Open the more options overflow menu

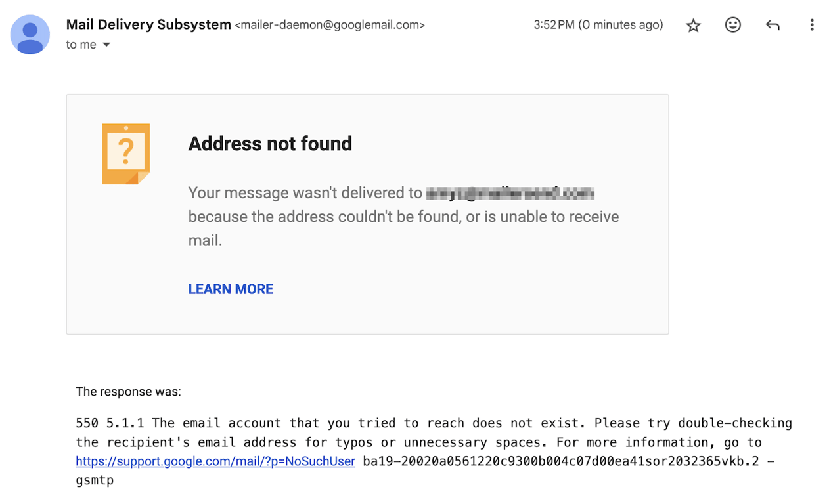click(x=812, y=24)
